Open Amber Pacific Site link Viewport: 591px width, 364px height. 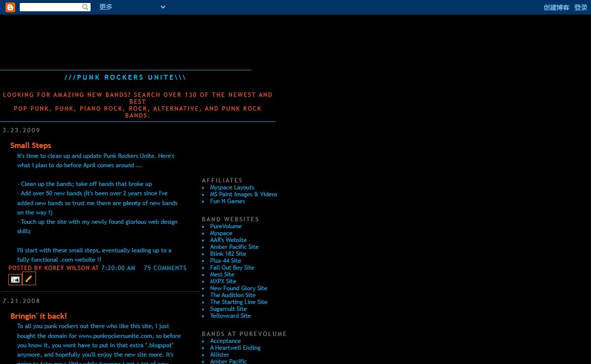pyautogui.click(x=234, y=247)
